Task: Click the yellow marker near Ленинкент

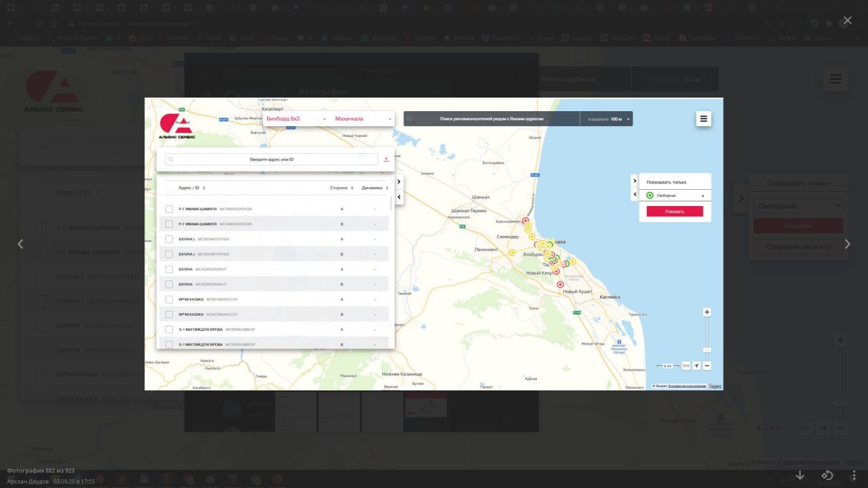Action: pos(512,253)
